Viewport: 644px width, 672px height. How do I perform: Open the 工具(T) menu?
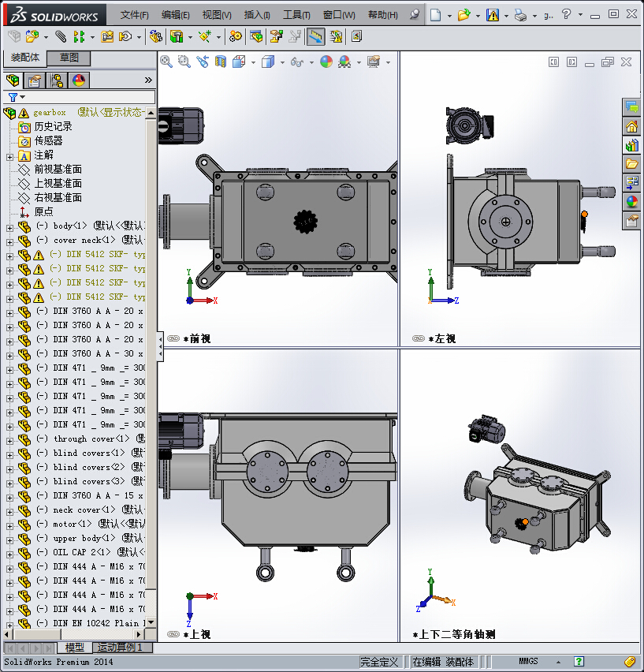pos(296,16)
